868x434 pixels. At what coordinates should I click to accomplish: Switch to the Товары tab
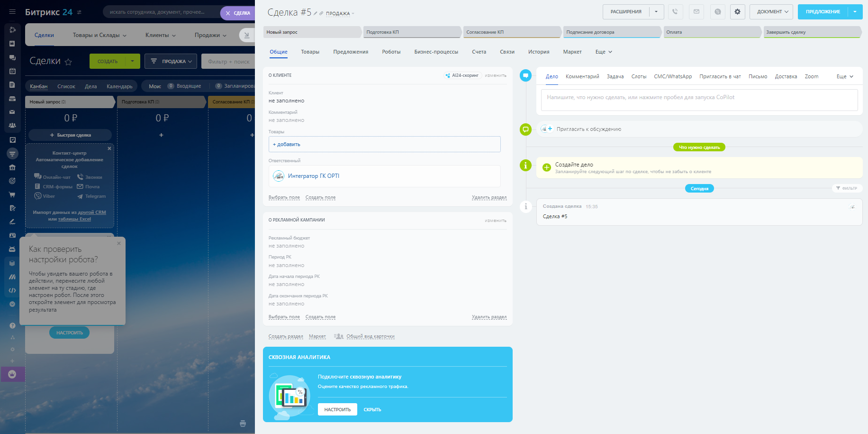pyautogui.click(x=310, y=52)
